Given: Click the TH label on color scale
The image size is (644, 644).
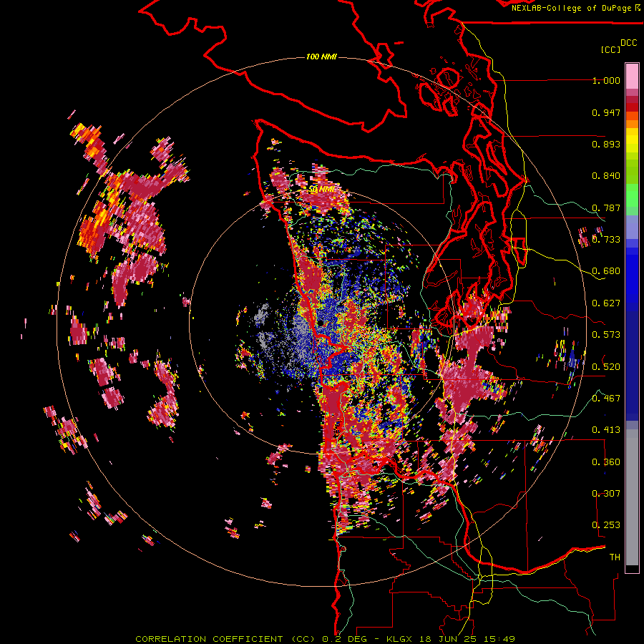Looking at the screenshot, I should pos(615,557).
